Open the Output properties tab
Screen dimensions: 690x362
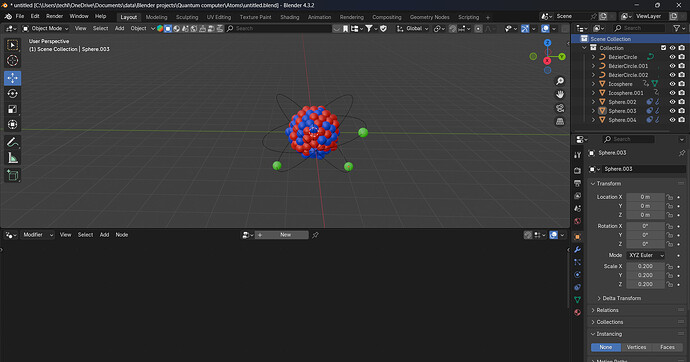[577, 183]
